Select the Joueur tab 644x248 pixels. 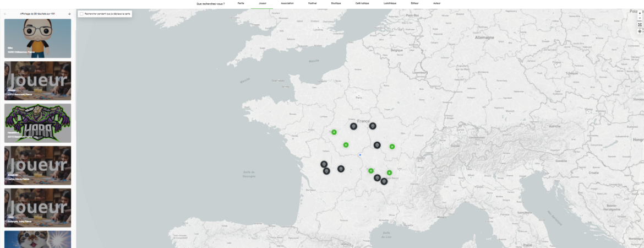(x=263, y=3)
